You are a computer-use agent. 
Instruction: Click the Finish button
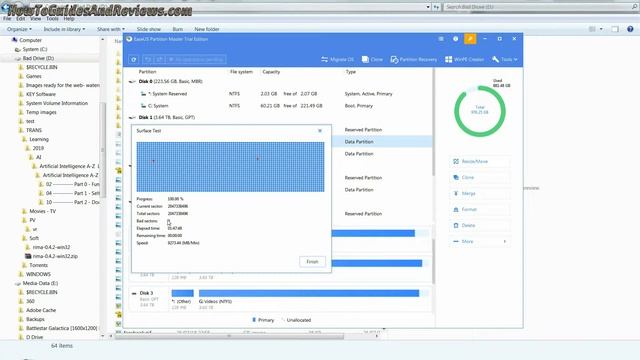(x=312, y=262)
